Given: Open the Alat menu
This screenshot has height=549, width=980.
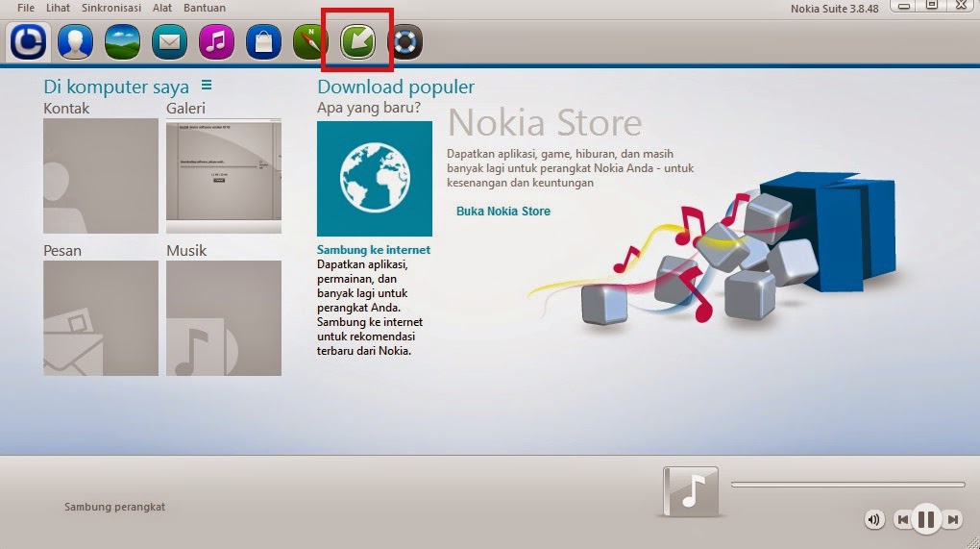Looking at the screenshot, I should point(161,8).
